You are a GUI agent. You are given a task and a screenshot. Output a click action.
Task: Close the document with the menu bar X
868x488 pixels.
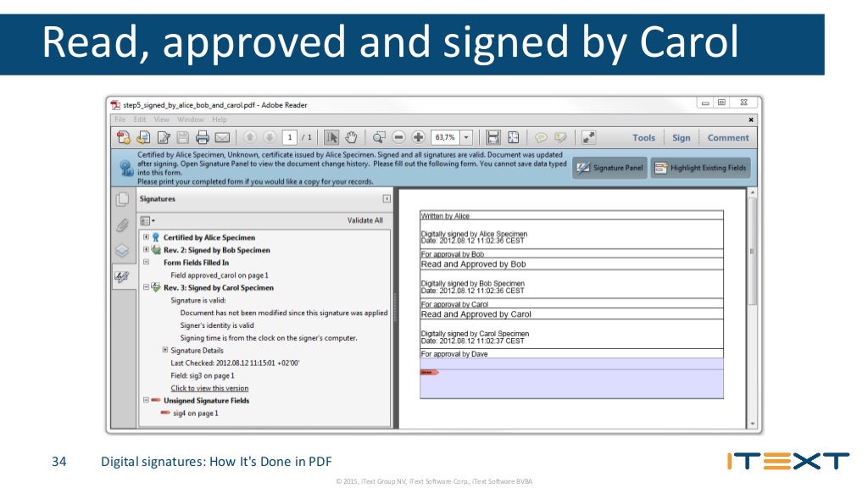coord(751,119)
